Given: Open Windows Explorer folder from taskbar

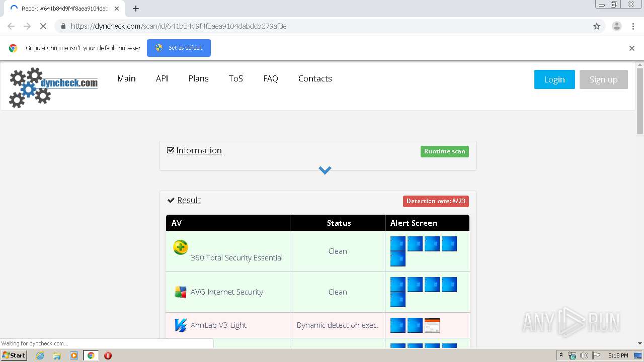Looking at the screenshot, I should tap(57, 355).
